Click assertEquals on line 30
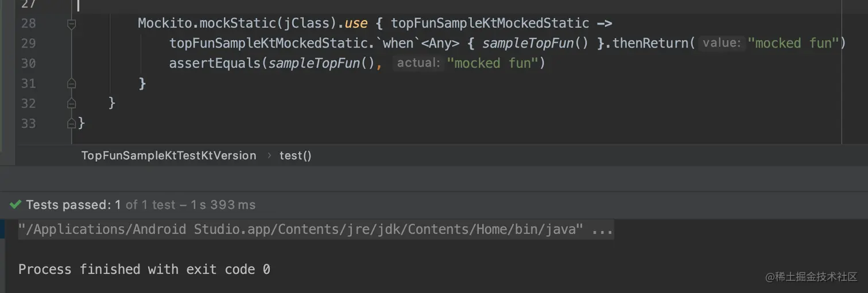The width and height of the screenshot is (868, 293). click(x=215, y=63)
